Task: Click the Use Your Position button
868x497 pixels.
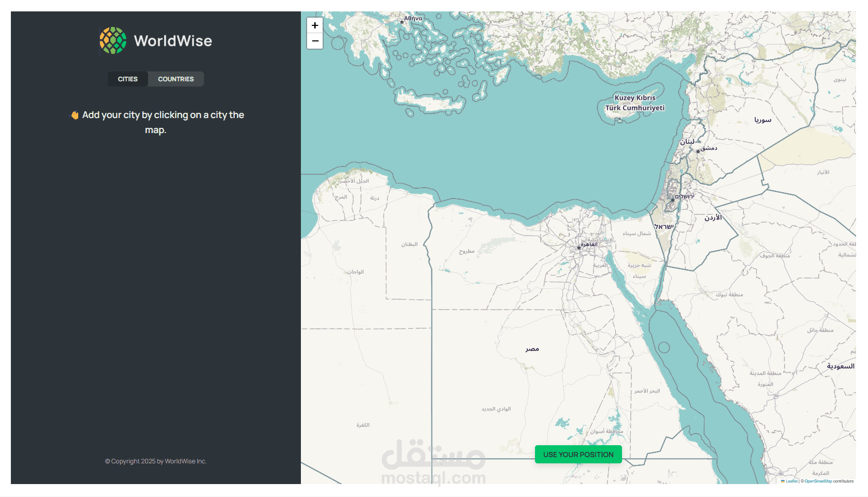Action: point(578,455)
